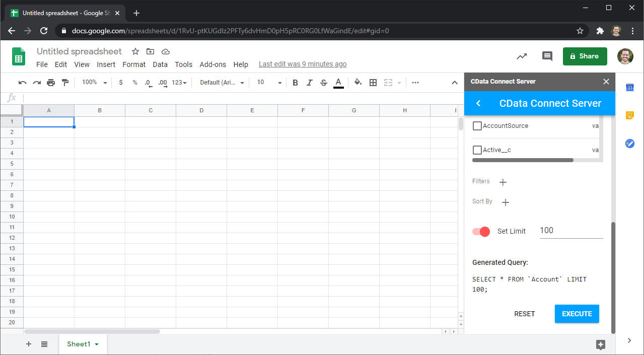Open the font family dropdown

pyautogui.click(x=222, y=83)
